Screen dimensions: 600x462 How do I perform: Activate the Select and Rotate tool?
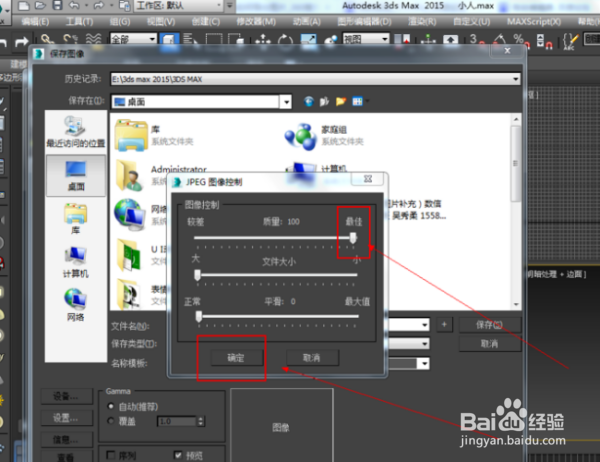click(285, 39)
